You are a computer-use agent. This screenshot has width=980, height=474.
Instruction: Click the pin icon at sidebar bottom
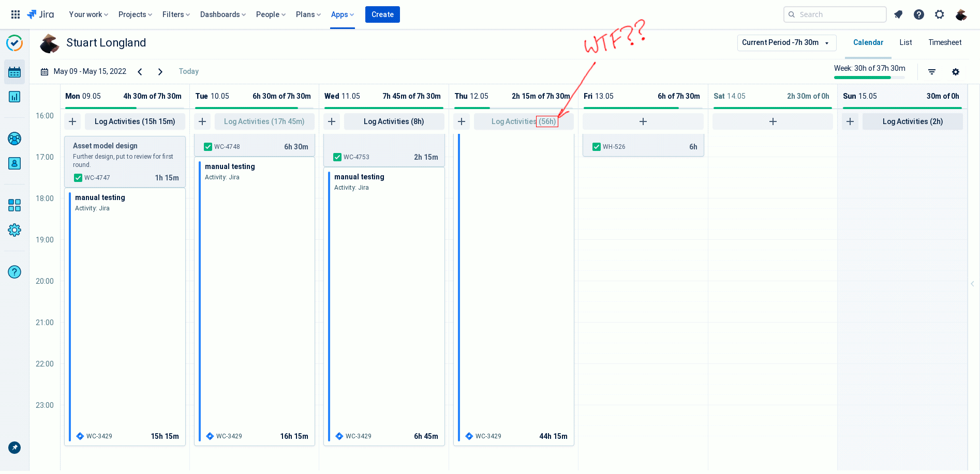(14, 448)
